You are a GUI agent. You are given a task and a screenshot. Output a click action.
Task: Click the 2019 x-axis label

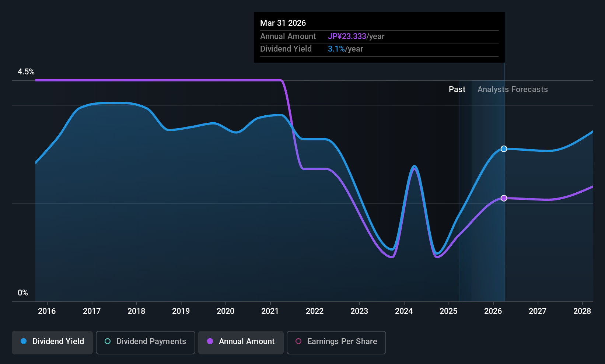coord(181,311)
